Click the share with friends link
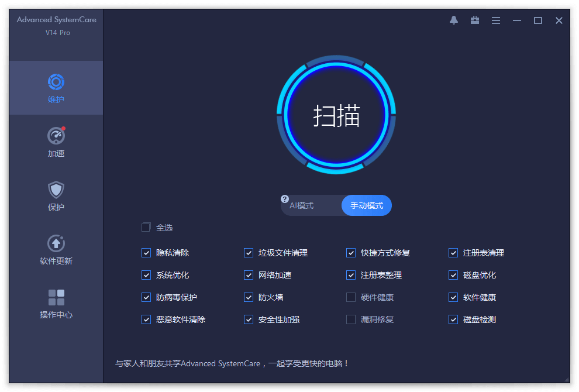Screen dimensions: 579x392 [231, 363]
